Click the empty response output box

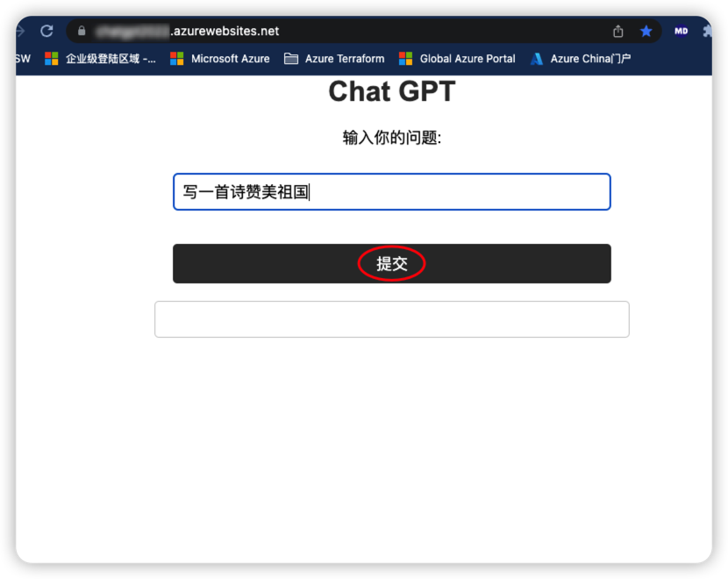[x=392, y=319]
